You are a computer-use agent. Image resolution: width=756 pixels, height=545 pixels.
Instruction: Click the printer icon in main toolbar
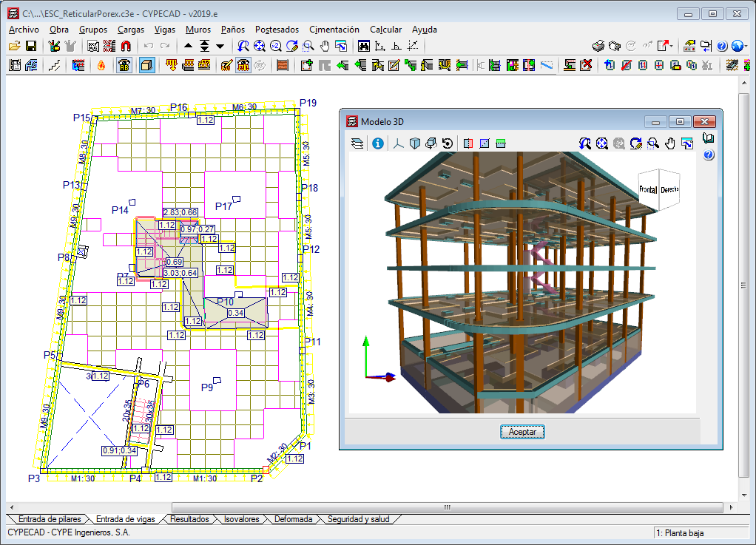point(599,46)
